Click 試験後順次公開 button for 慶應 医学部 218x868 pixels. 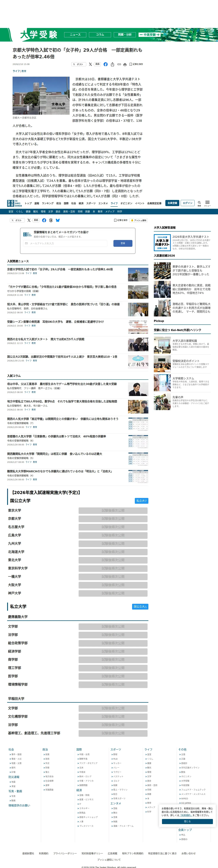113,676
